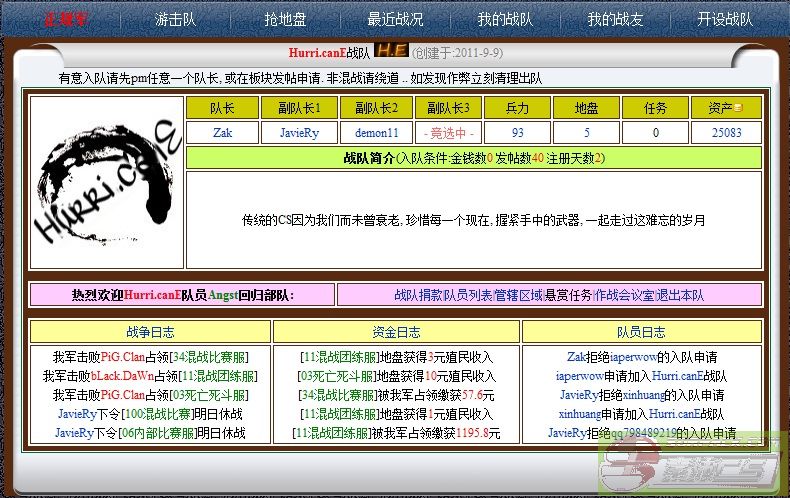The height and width of the screenshot is (498, 790).
Task: Click 退出本队 to leave the team
Action: [x=680, y=295]
